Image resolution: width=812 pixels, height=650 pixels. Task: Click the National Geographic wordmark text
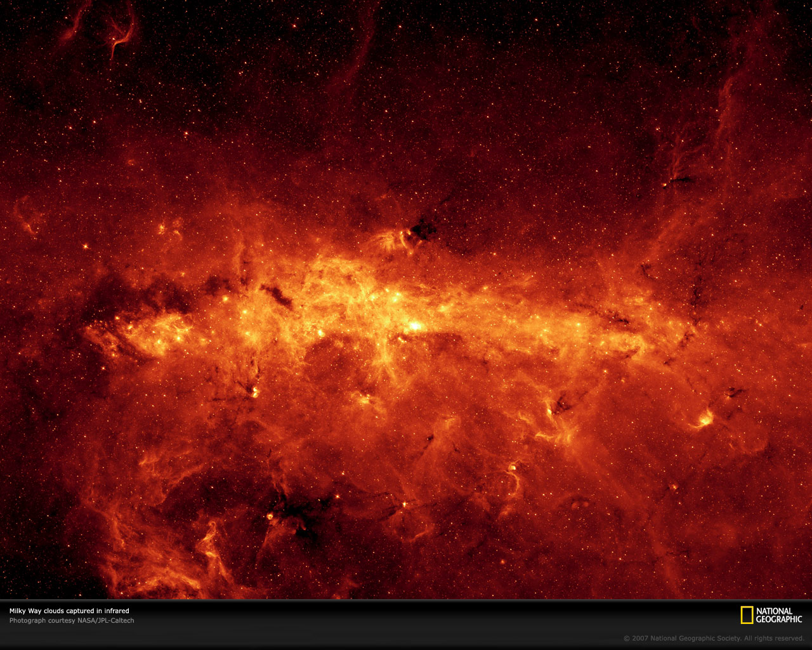[778, 615]
